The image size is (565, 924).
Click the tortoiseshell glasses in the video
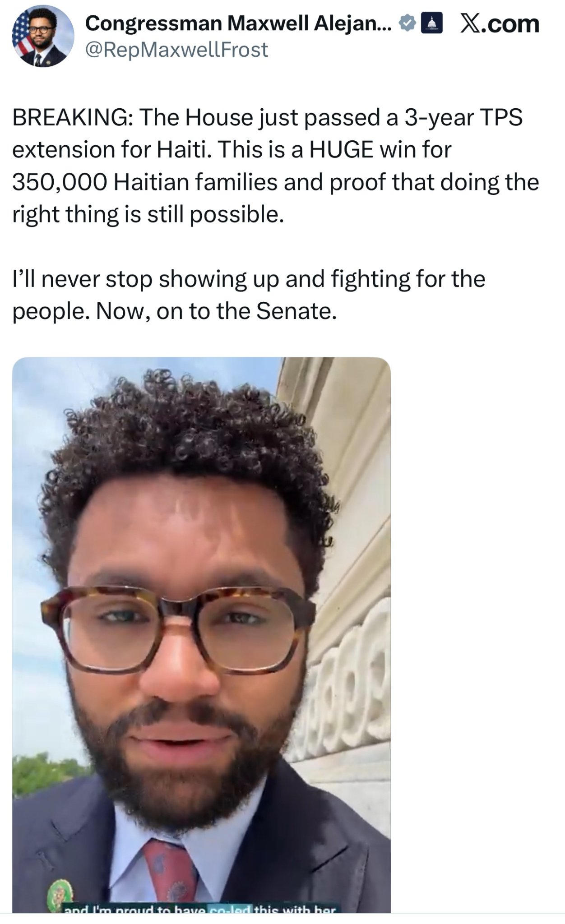coord(178,629)
